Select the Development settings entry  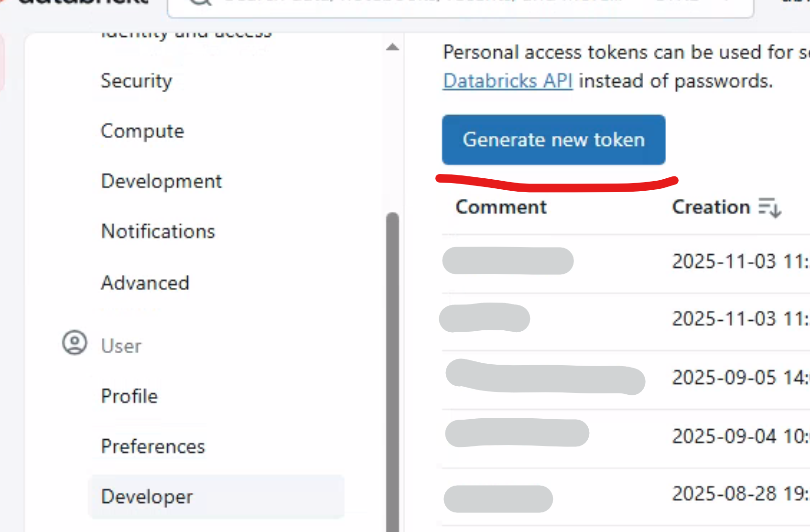click(x=161, y=181)
